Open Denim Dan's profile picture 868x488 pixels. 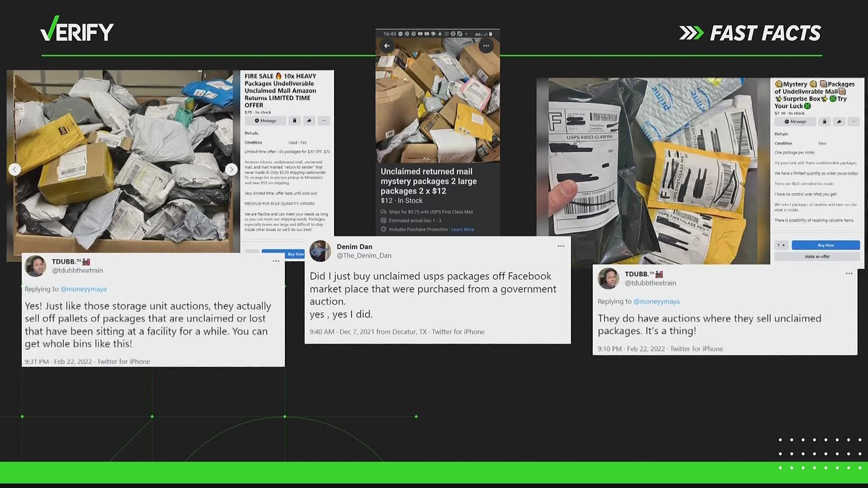(x=321, y=251)
